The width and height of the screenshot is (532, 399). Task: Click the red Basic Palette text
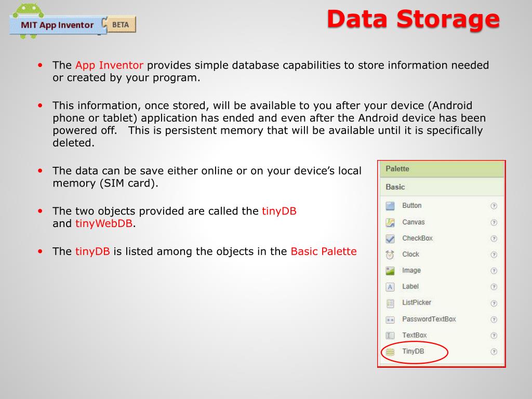tap(324, 251)
